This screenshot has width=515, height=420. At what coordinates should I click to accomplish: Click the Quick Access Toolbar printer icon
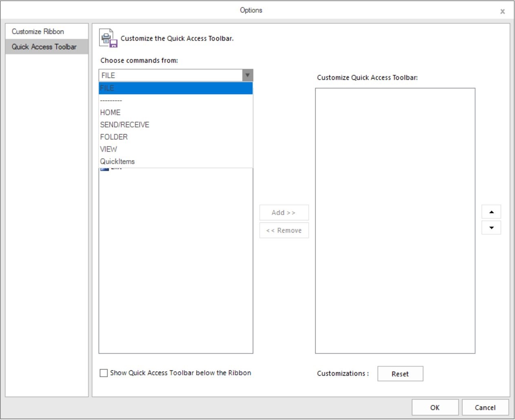pos(108,37)
